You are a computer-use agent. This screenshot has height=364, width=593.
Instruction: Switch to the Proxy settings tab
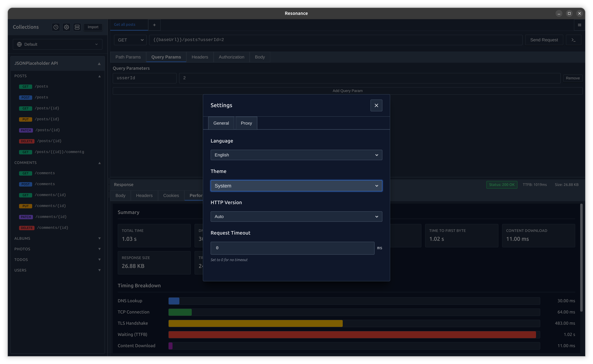tap(246, 123)
